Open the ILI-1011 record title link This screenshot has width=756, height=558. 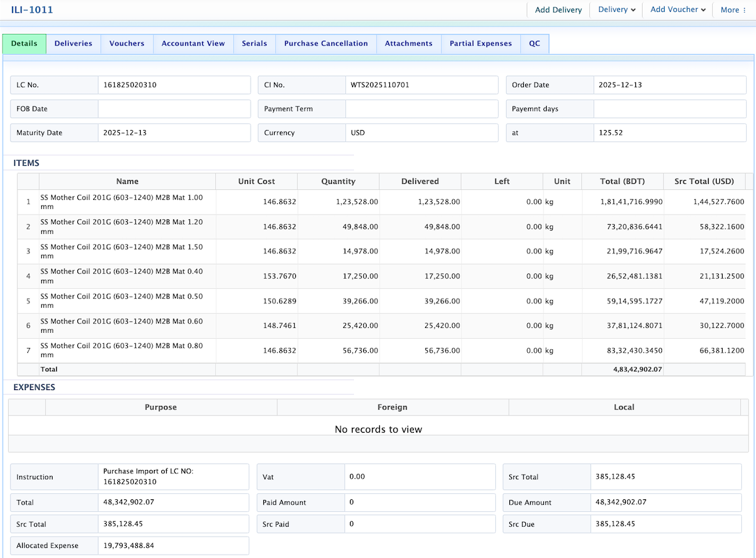[32, 9]
